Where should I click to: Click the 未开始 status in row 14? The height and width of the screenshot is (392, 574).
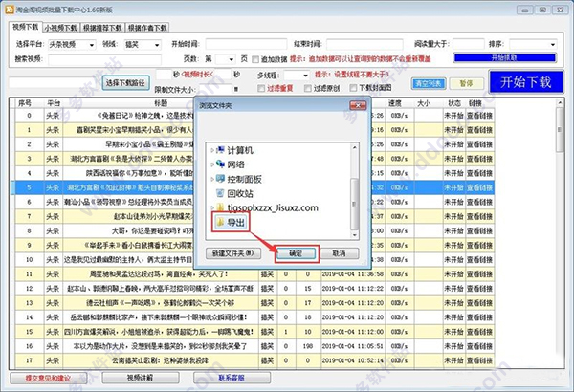click(453, 317)
